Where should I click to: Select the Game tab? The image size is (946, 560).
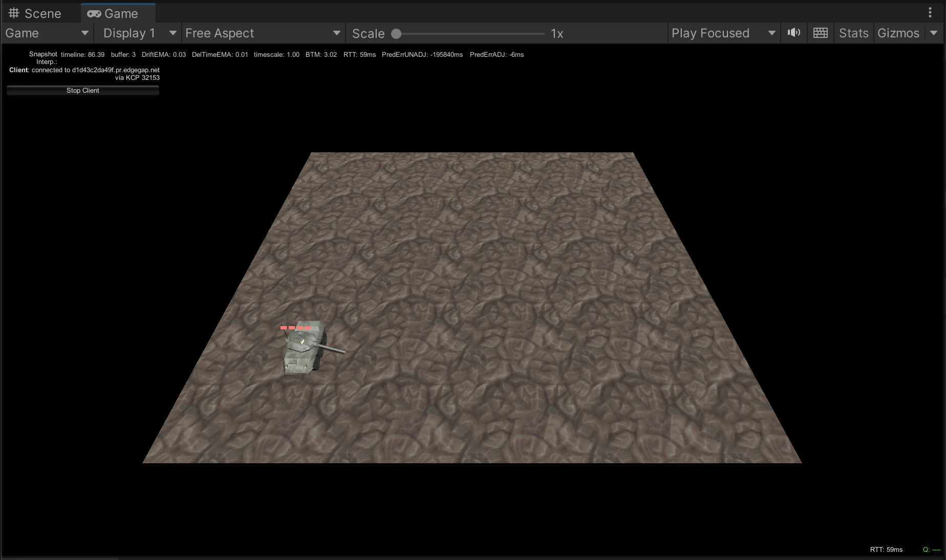[113, 13]
